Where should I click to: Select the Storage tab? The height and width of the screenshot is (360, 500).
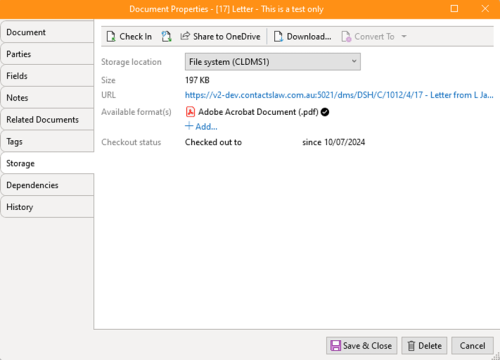[x=47, y=163]
